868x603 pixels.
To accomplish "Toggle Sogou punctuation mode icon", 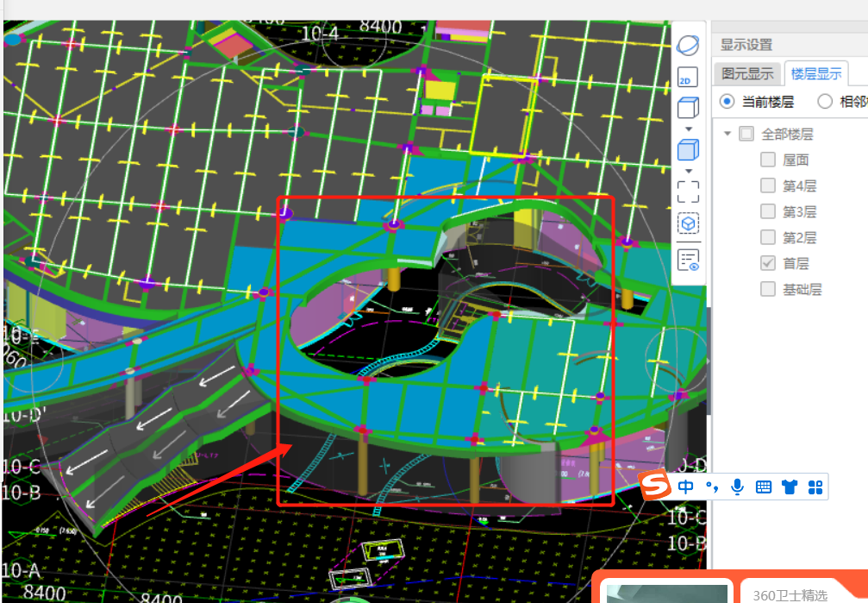I will [712, 487].
